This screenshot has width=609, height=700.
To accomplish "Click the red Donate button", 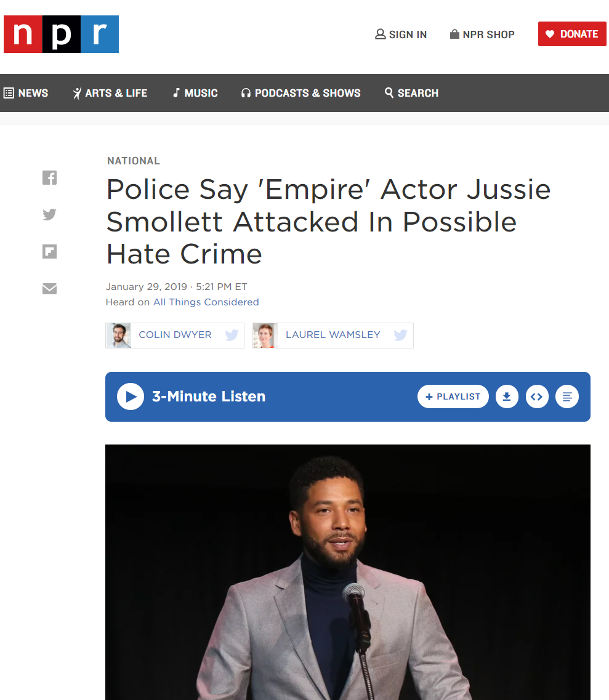I will (x=572, y=34).
